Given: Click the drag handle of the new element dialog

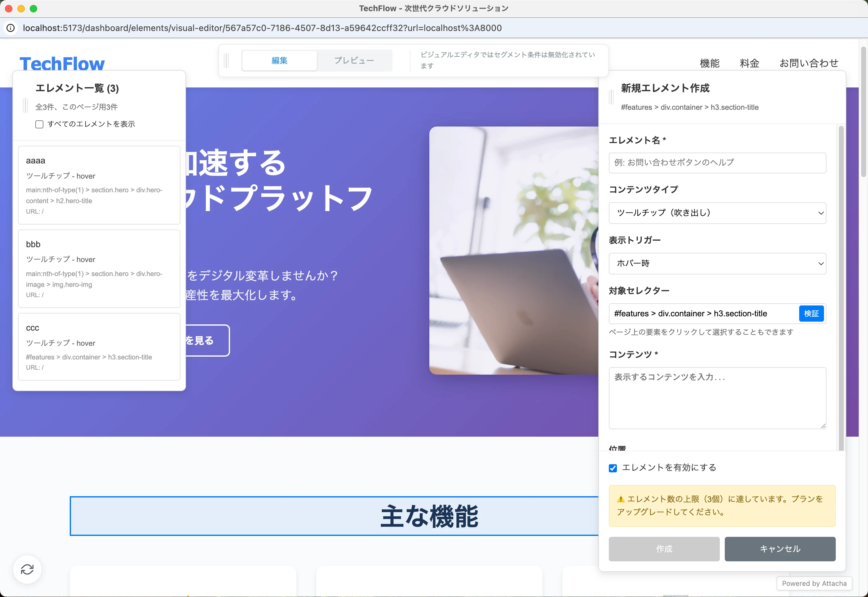Looking at the screenshot, I should coord(611,97).
